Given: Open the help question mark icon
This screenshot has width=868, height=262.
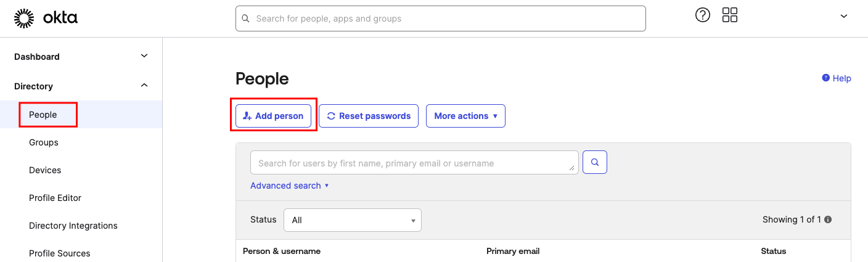Looking at the screenshot, I should (703, 15).
